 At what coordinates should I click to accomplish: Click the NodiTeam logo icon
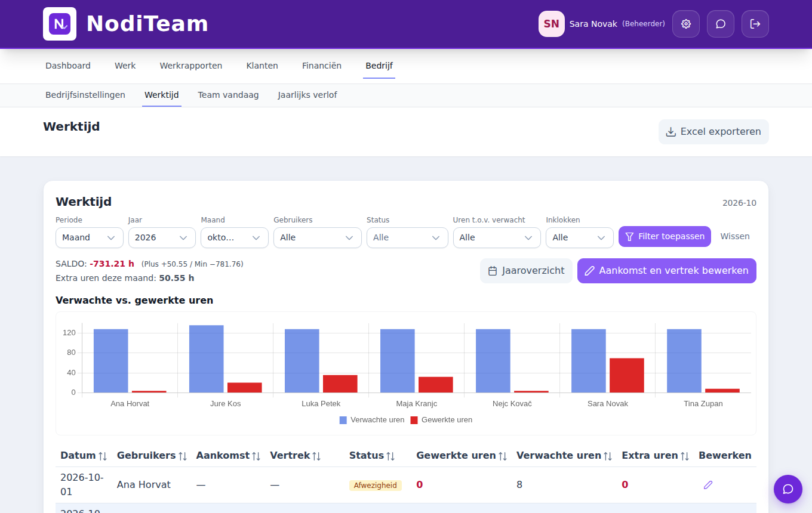[60, 24]
